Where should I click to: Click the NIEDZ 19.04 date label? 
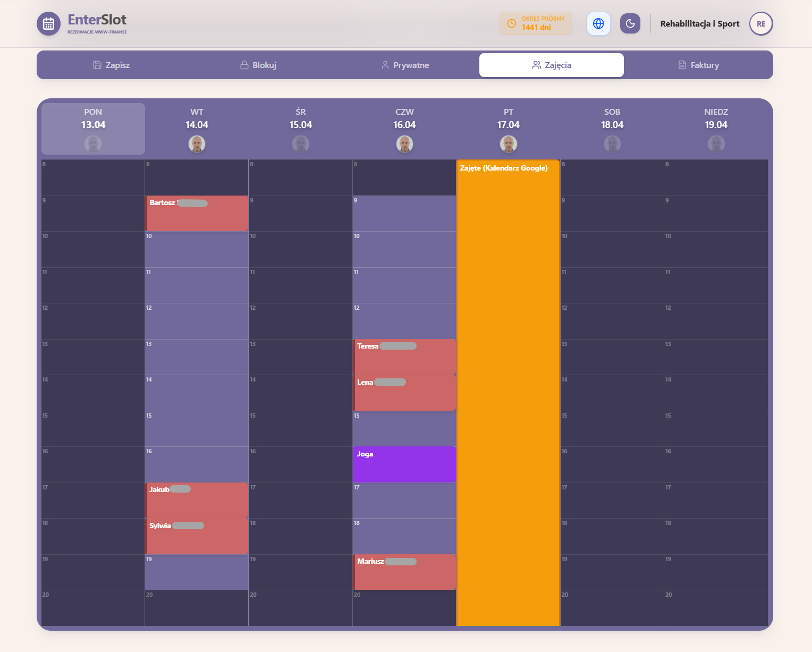(x=716, y=125)
